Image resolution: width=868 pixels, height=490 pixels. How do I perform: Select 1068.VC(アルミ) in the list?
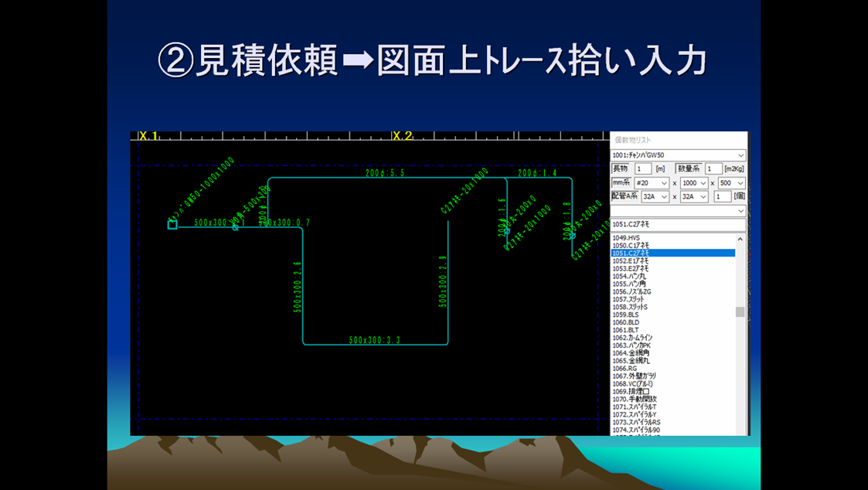pos(673,383)
